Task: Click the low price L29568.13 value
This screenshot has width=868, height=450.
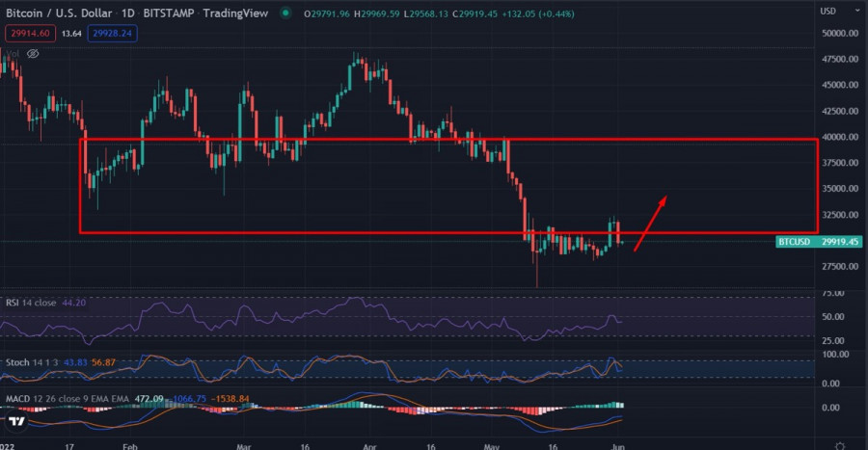Action: pyautogui.click(x=426, y=13)
